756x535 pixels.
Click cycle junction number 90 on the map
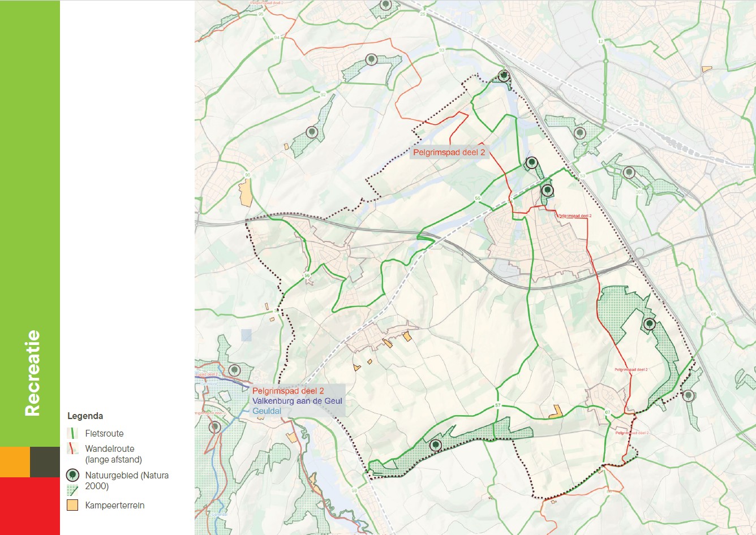[247, 175]
